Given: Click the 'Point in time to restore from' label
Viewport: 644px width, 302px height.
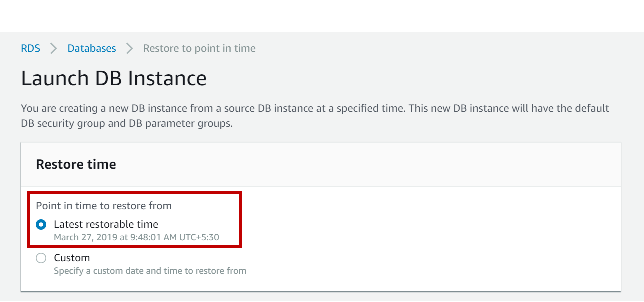Looking at the screenshot, I should pos(104,205).
